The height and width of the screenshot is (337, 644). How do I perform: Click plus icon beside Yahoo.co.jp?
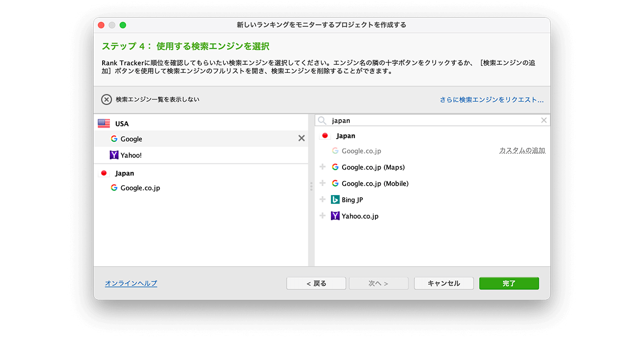tap(323, 216)
